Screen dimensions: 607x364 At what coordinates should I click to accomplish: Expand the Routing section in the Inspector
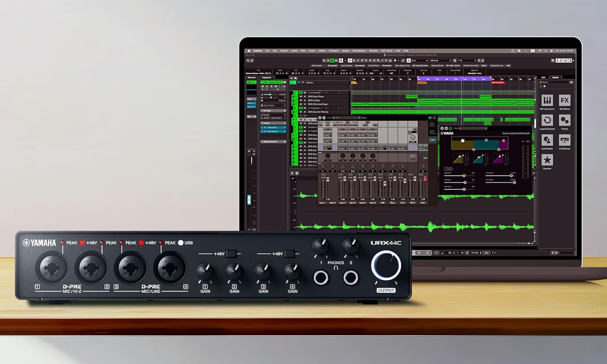[x=262, y=111]
